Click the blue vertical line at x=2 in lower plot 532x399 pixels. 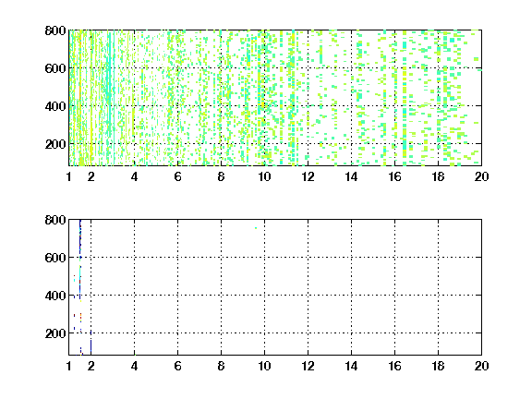point(91,343)
